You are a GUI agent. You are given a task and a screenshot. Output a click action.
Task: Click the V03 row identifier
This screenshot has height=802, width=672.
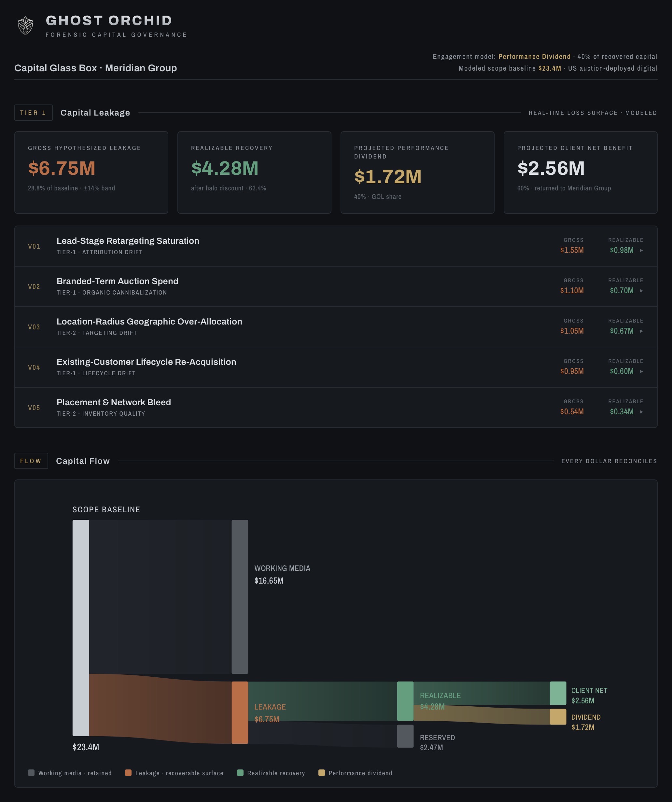pyautogui.click(x=34, y=327)
